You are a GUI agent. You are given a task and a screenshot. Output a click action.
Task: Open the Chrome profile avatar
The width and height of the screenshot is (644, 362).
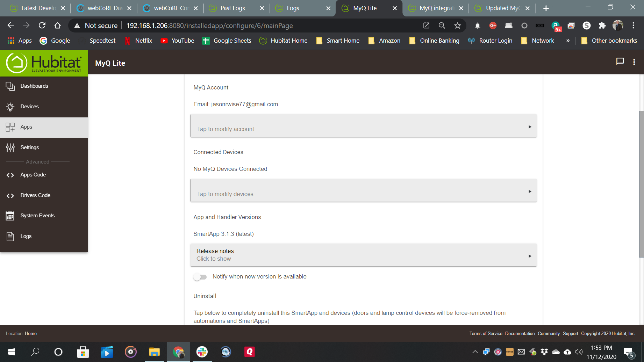618,26
